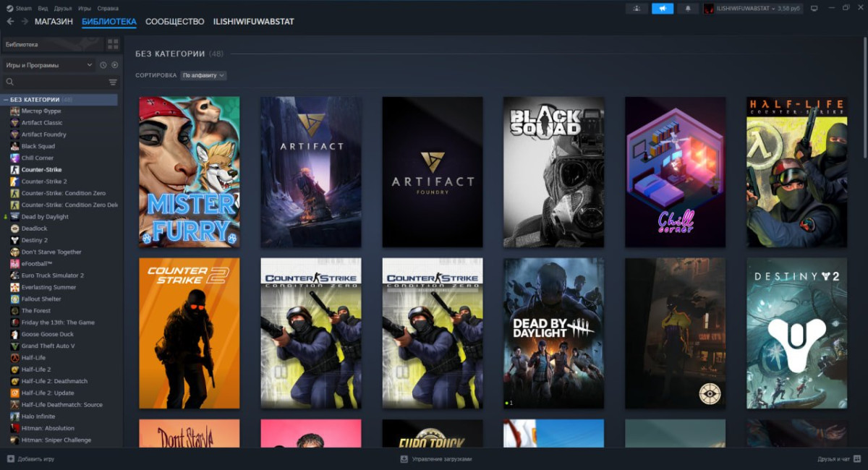Click the Библиотека home button in sidebar
Viewport: 868px width, 470px height.
point(52,45)
